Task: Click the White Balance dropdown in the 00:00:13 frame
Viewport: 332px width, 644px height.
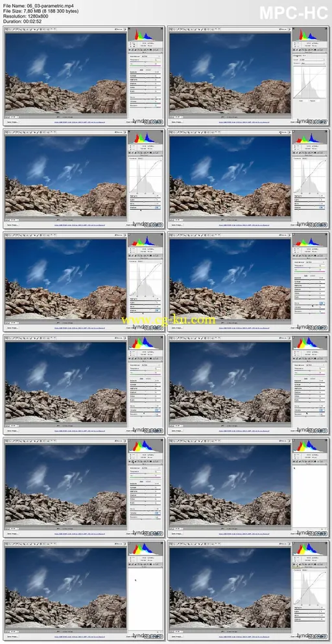Action: click(150, 56)
